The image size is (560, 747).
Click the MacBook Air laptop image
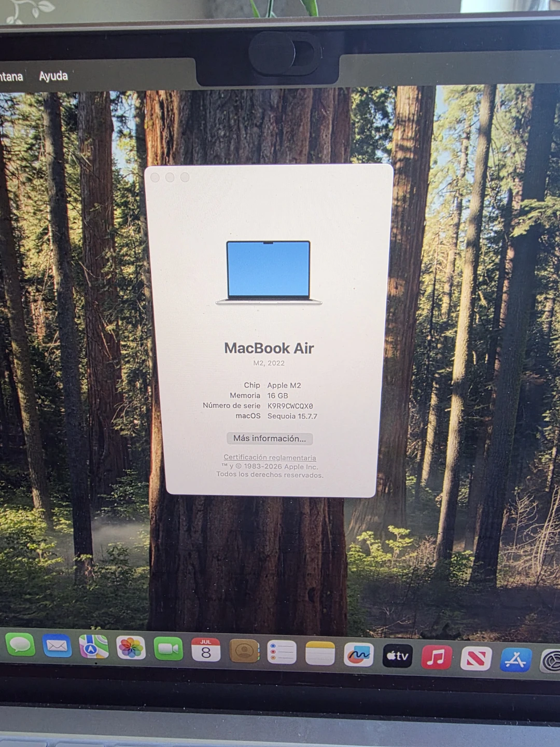pyautogui.click(x=269, y=273)
